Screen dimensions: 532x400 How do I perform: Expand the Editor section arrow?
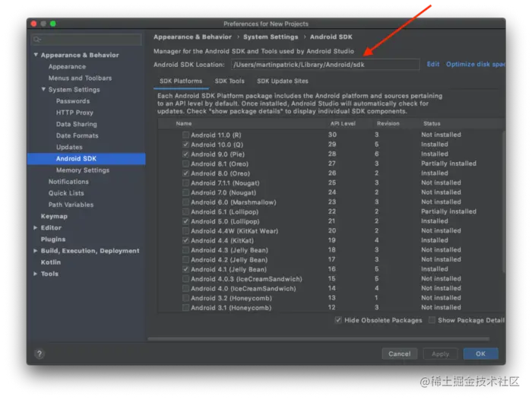35,227
